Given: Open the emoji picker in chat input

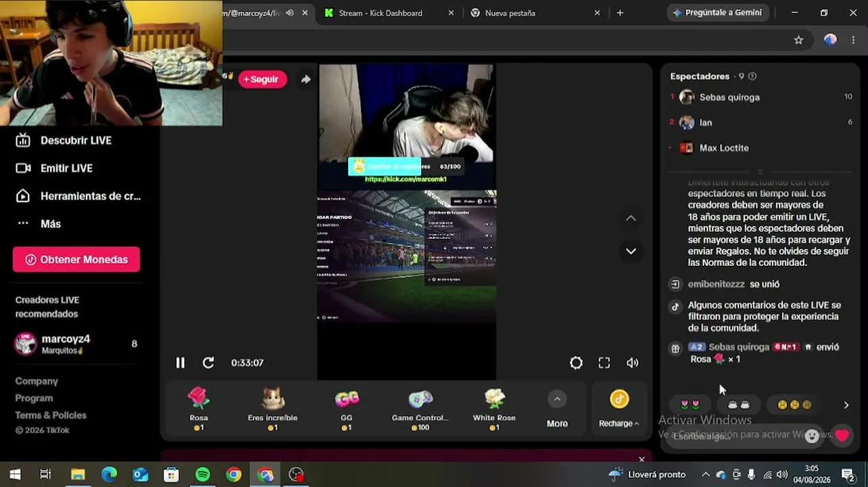Looking at the screenshot, I should tap(812, 436).
